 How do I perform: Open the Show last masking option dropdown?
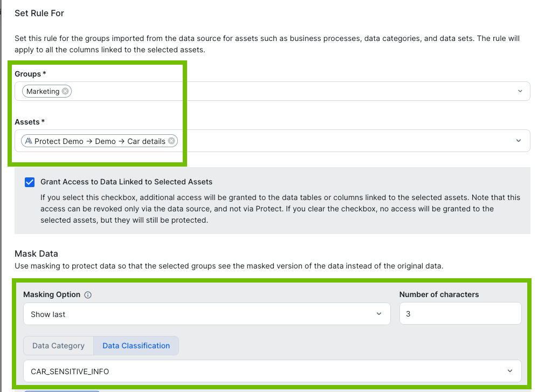coord(379,314)
